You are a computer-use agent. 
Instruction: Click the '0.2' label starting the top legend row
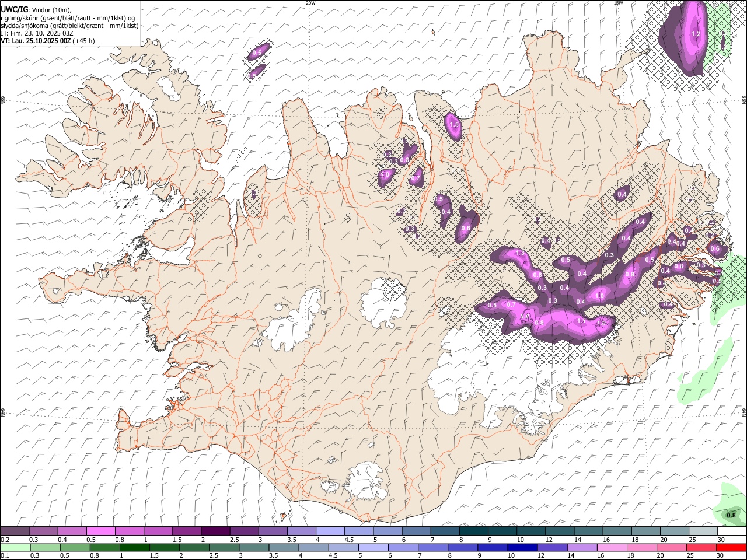(5, 539)
